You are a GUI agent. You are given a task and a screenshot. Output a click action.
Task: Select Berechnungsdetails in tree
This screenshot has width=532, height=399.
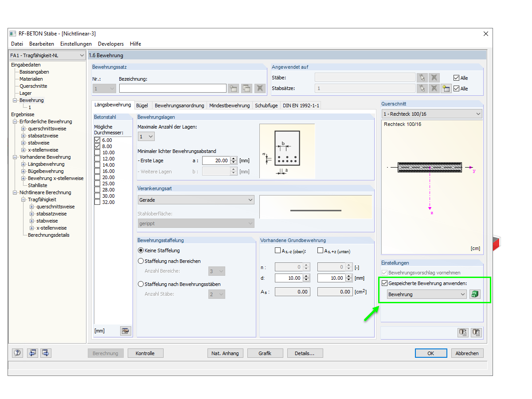tap(49, 235)
